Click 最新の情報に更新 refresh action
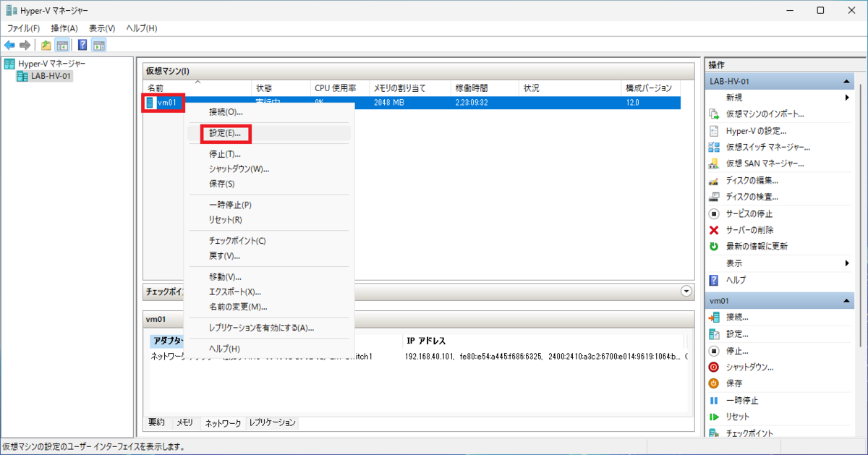 click(757, 246)
